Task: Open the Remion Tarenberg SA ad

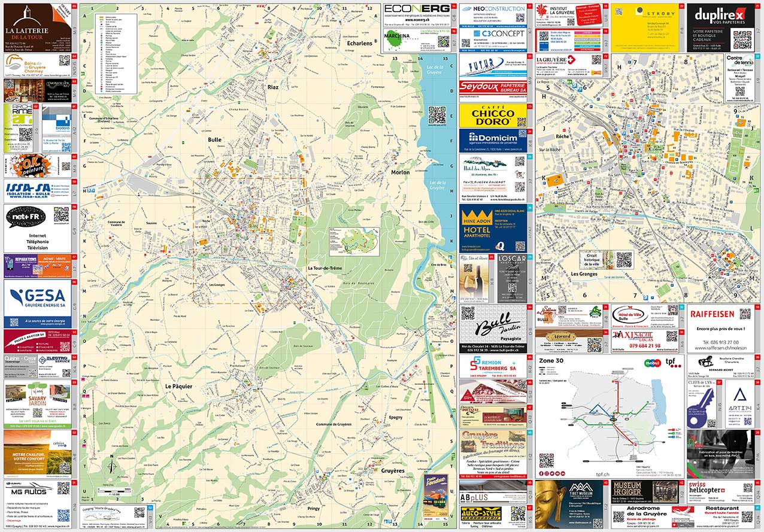Action: 493,366
